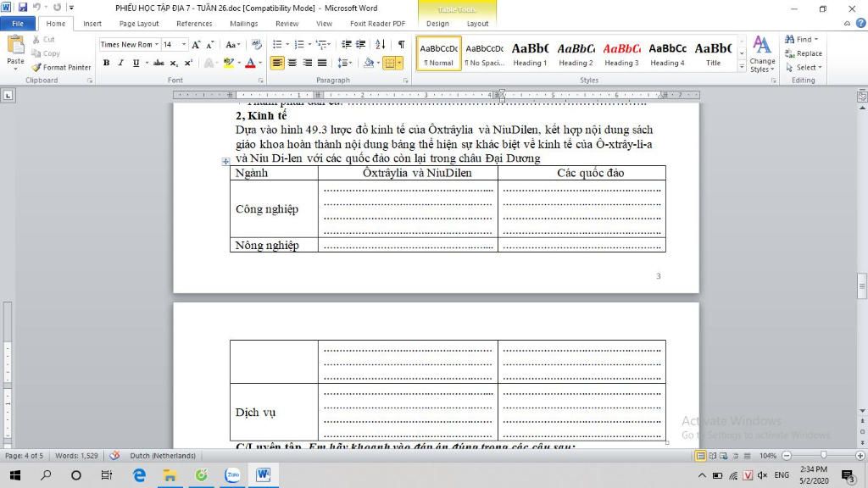868x488 pixels.
Task: Click the Shrink Font icon
Action: click(x=210, y=45)
